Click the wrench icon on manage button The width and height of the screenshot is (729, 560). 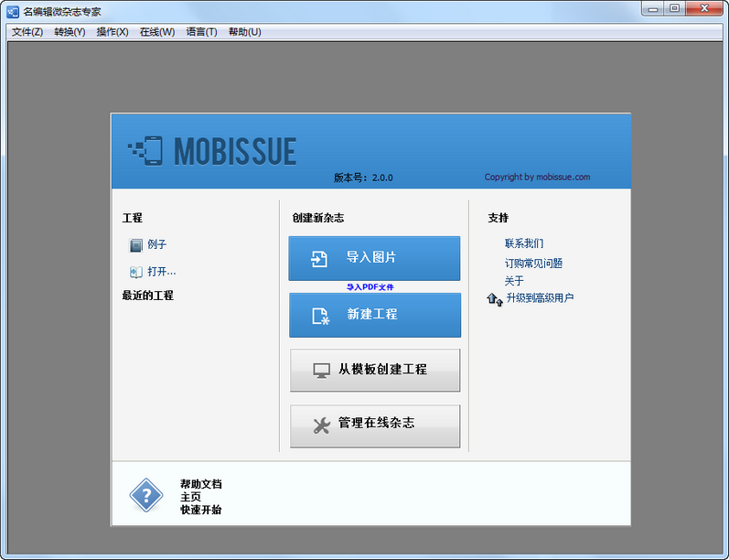[x=321, y=425]
